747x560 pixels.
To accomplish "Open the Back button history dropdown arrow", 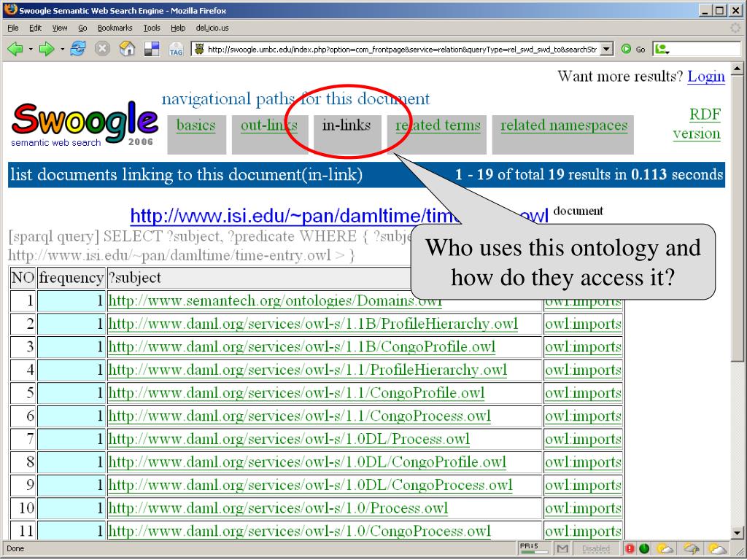I will pyautogui.click(x=31, y=49).
